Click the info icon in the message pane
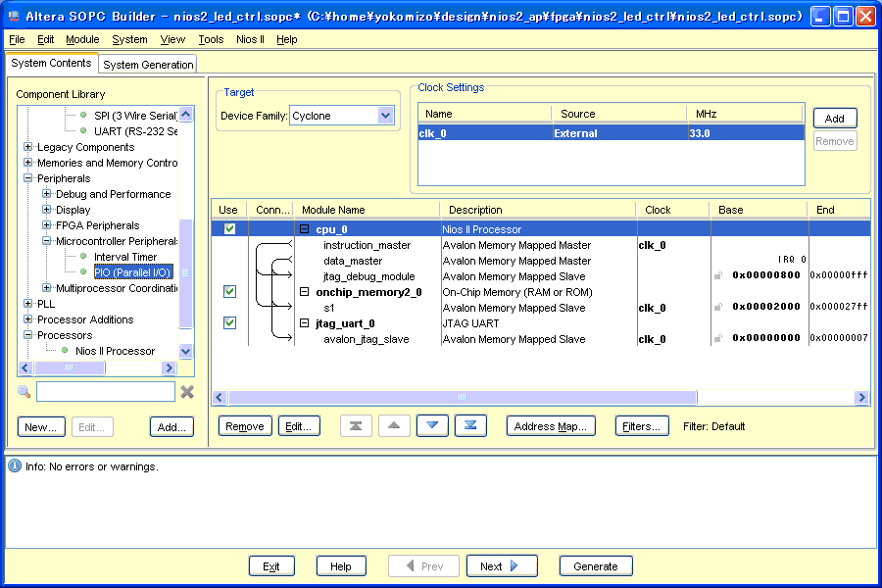The image size is (882, 588). click(x=15, y=465)
